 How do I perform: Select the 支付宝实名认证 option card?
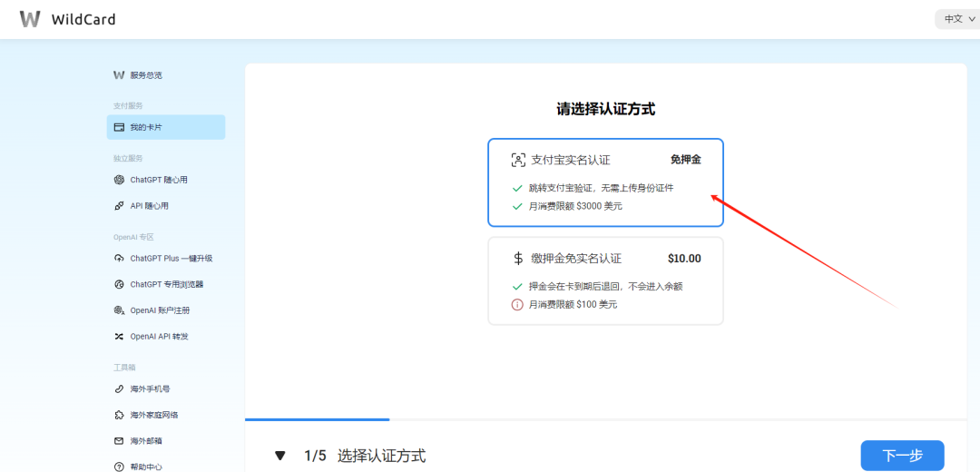pyautogui.click(x=605, y=182)
